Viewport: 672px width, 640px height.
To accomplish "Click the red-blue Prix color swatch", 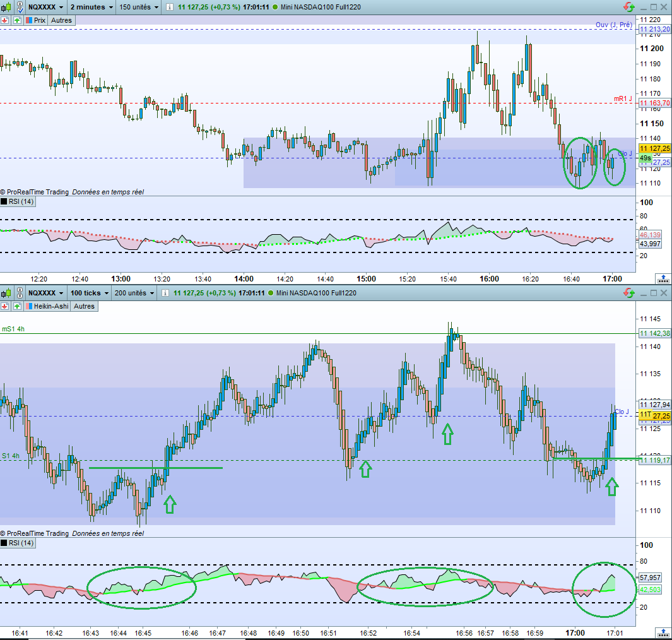I will (29, 20).
